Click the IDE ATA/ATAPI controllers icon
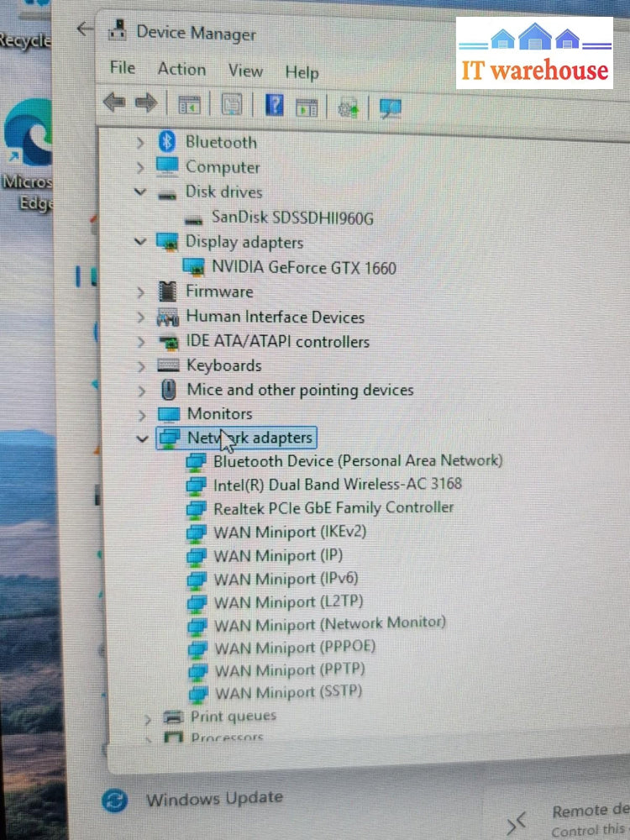Viewport: 630px width, 840px height. click(x=169, y=341)
